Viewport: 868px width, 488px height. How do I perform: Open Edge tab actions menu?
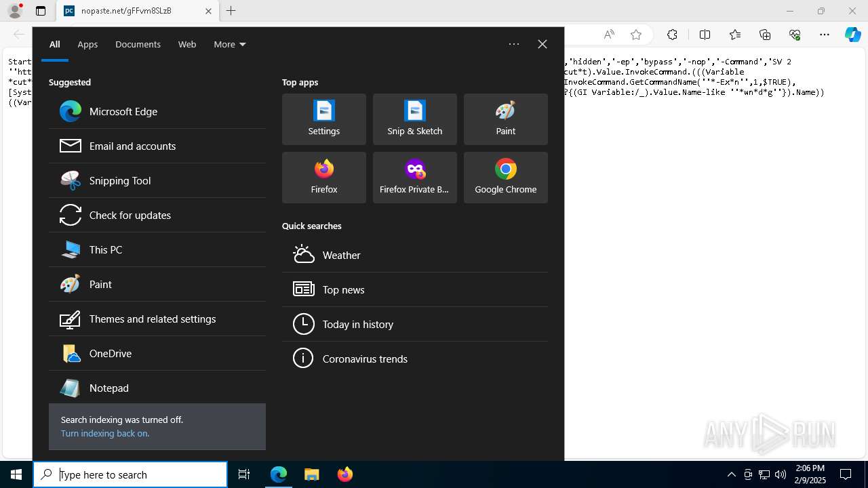[x=41, y=11]
